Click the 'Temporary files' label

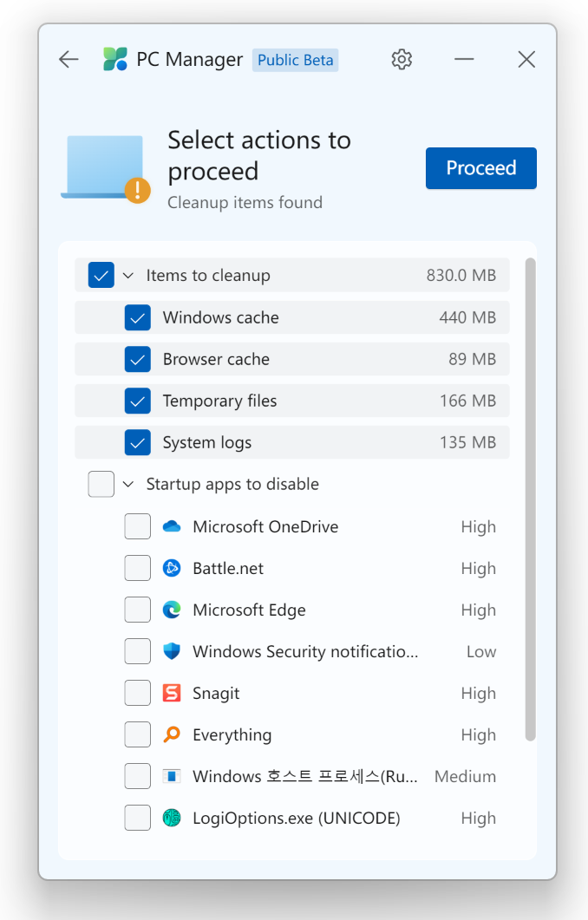click(219, 401)
